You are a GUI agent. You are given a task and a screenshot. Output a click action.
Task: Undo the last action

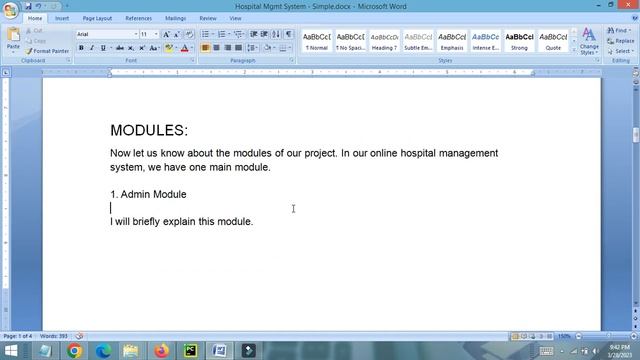coord(38,6)
